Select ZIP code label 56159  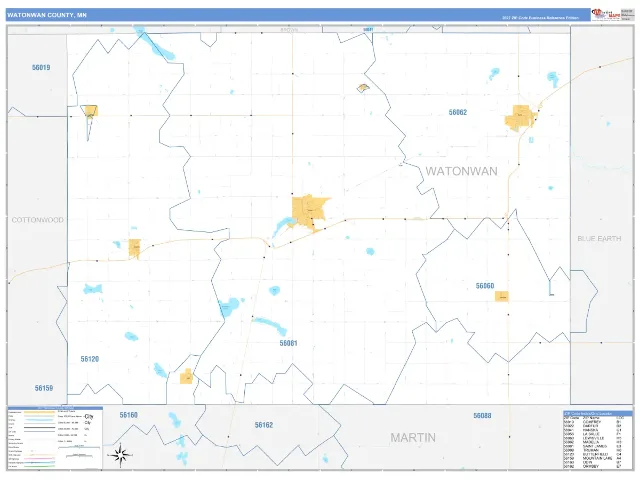click(x=44, y=388)
